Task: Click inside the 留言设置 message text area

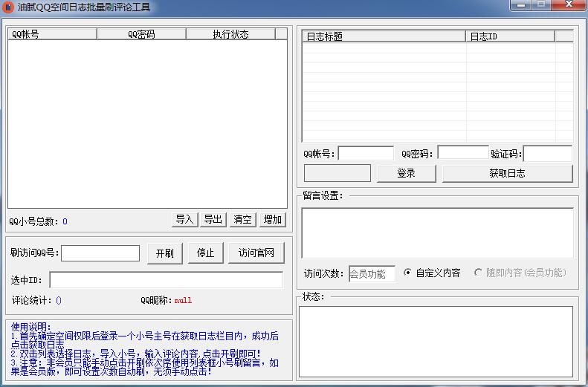Action: [x=437, y=232]
